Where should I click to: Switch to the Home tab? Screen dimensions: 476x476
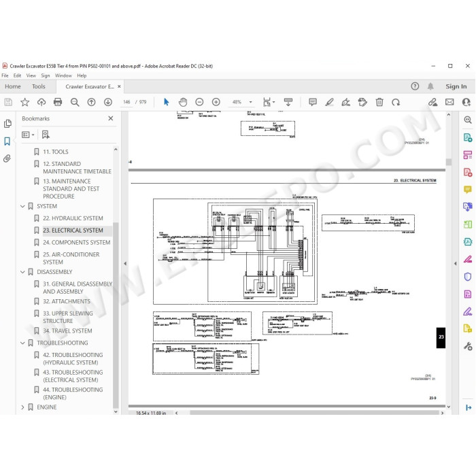[13, 86]
